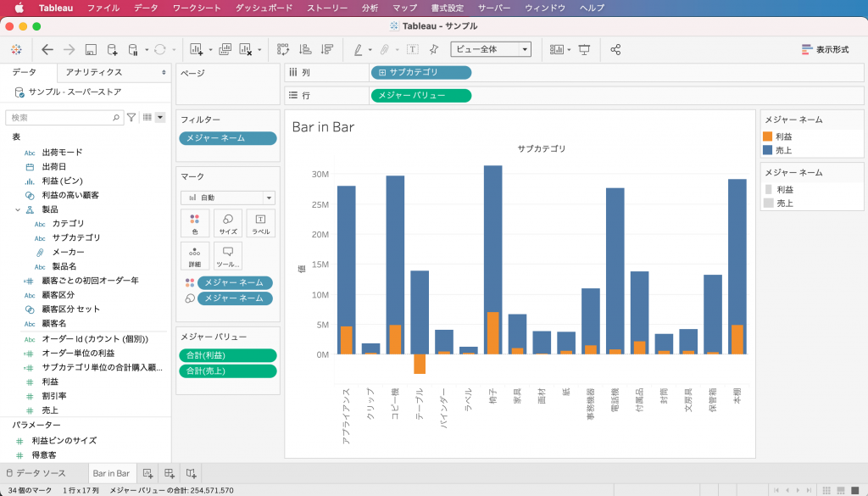Select the 合計(売上) measure value pill
Image resolution: width=868 pixels, height=496 pixels.
(x=227, y=371)
